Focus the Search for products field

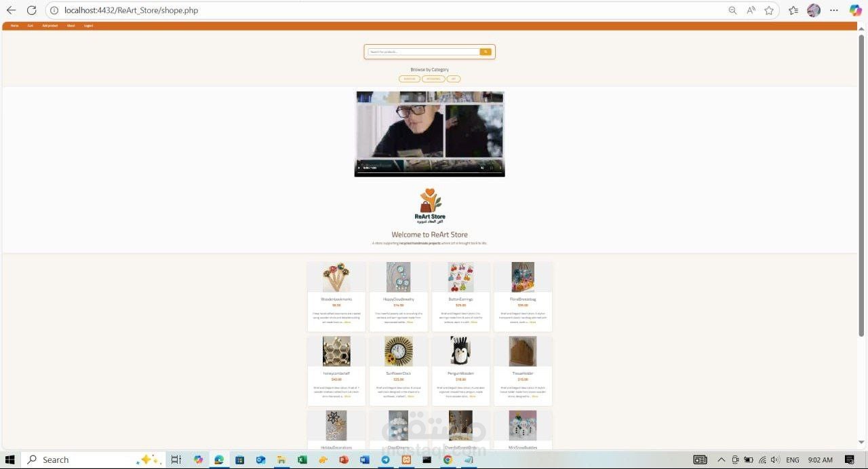424,52
